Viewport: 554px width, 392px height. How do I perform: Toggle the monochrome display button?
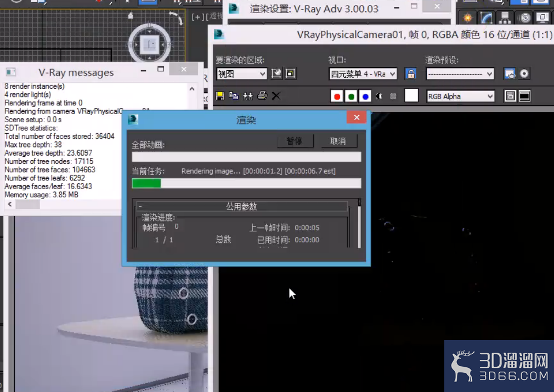(393, 96)
